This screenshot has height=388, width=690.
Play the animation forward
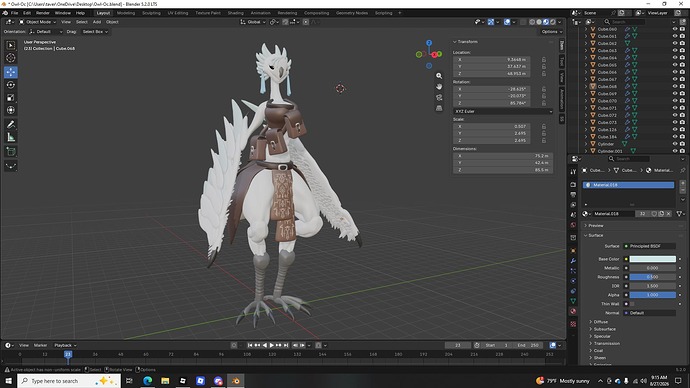point(272,345)
